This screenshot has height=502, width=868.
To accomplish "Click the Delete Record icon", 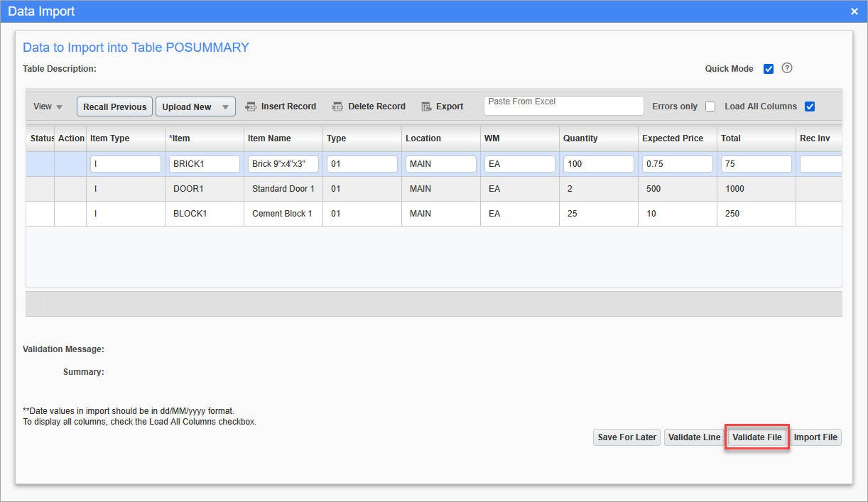I will click(338, 106).
